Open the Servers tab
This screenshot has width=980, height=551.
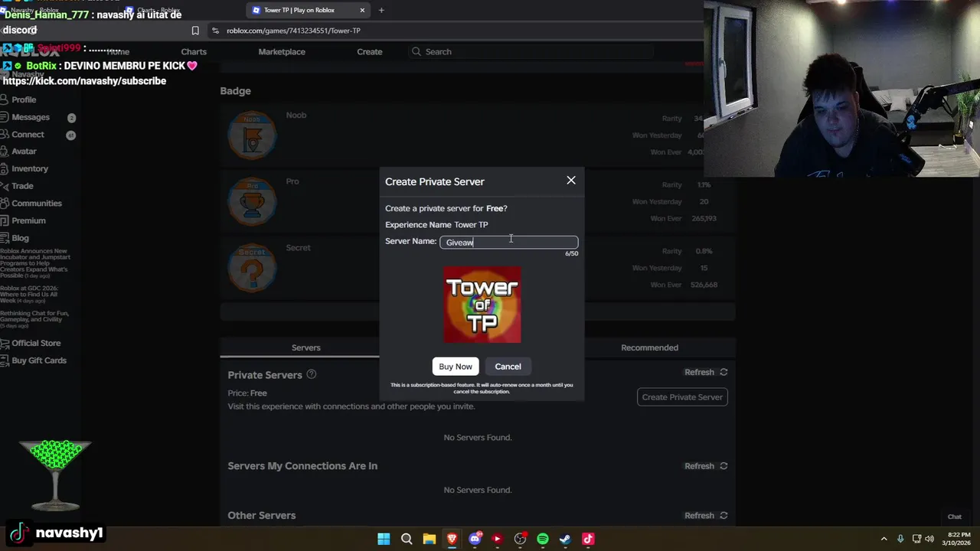(x=305, y=347)
